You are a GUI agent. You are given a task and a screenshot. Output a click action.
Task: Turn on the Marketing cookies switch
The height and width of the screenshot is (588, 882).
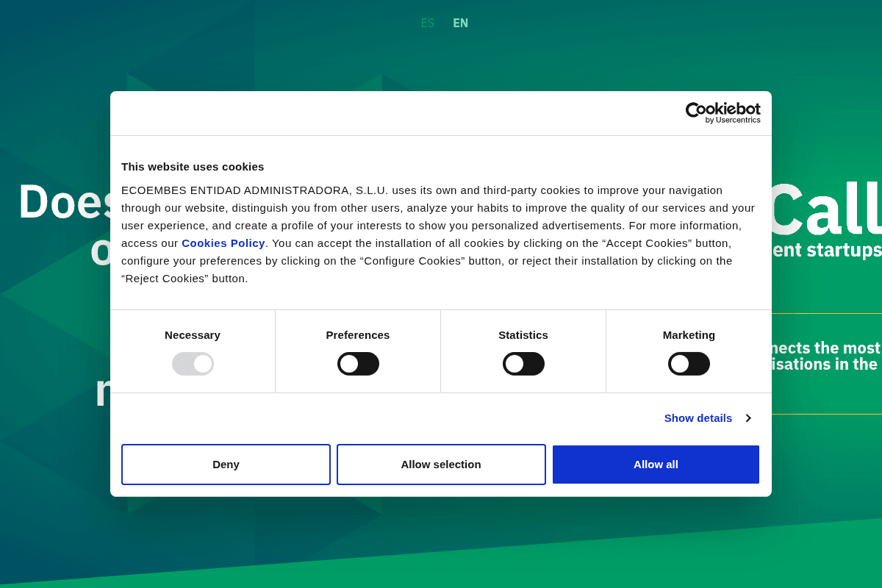pyautogui.click(x=689, y=364)
